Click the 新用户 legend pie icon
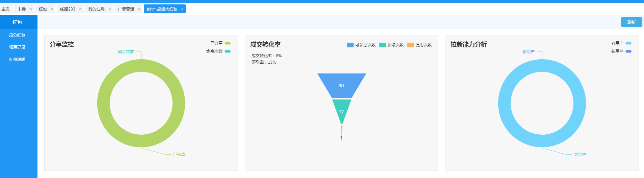The width and height of the screenshot is (644, 178). [628, 51]
